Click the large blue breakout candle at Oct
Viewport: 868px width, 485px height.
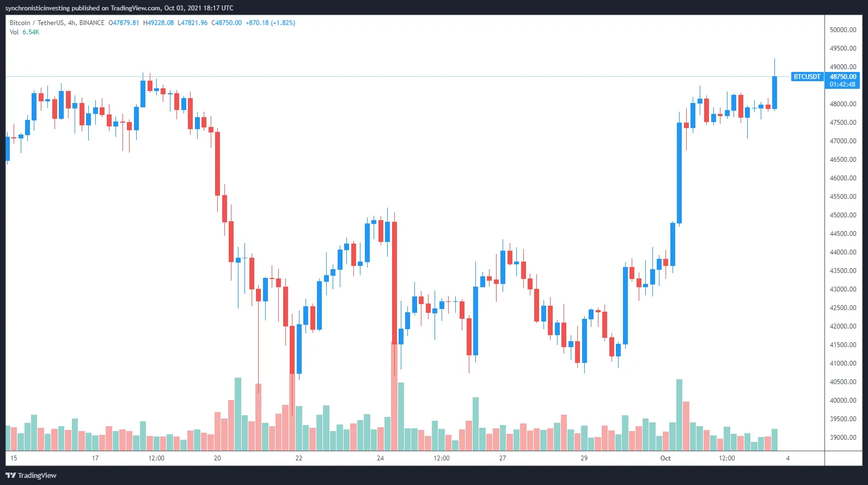(x=679, y=173)
